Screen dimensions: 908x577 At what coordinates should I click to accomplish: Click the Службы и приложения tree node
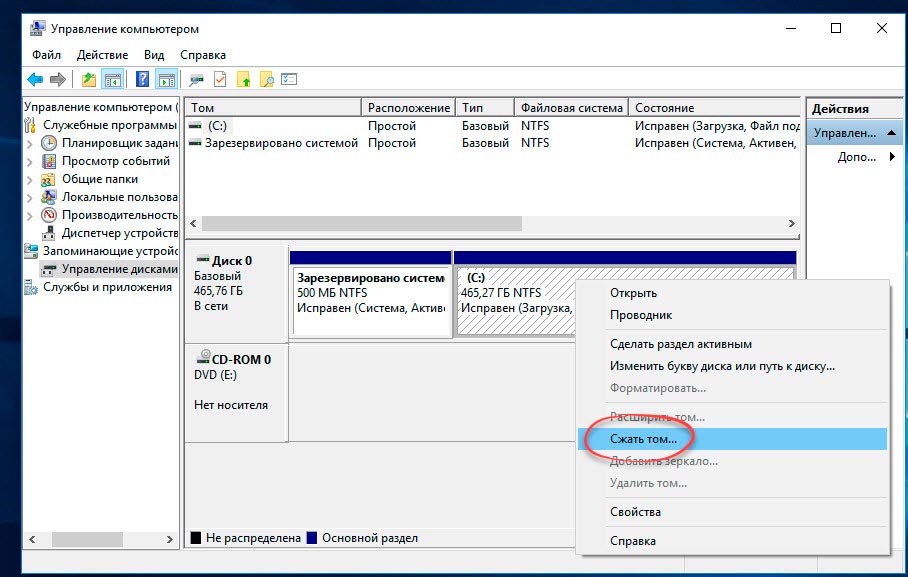(x=107, y=287)
